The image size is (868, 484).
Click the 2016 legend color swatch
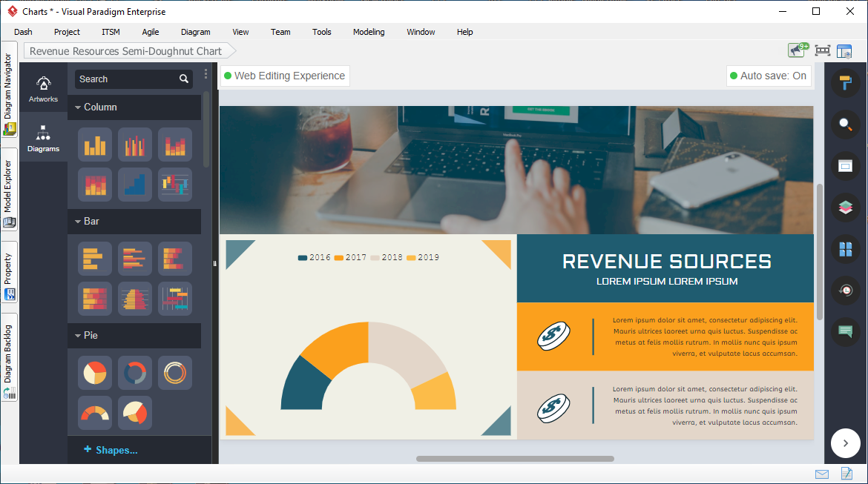[x=302, y=258]
